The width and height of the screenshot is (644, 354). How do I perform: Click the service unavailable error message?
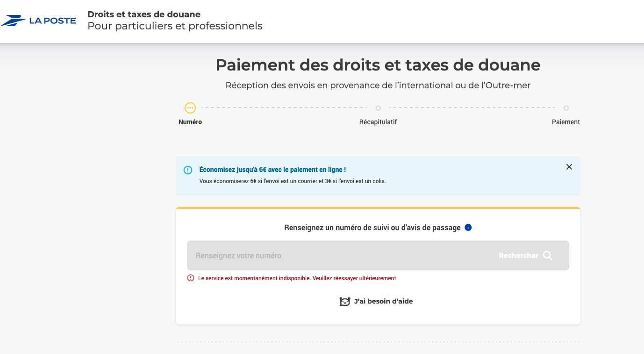[297, 278]
